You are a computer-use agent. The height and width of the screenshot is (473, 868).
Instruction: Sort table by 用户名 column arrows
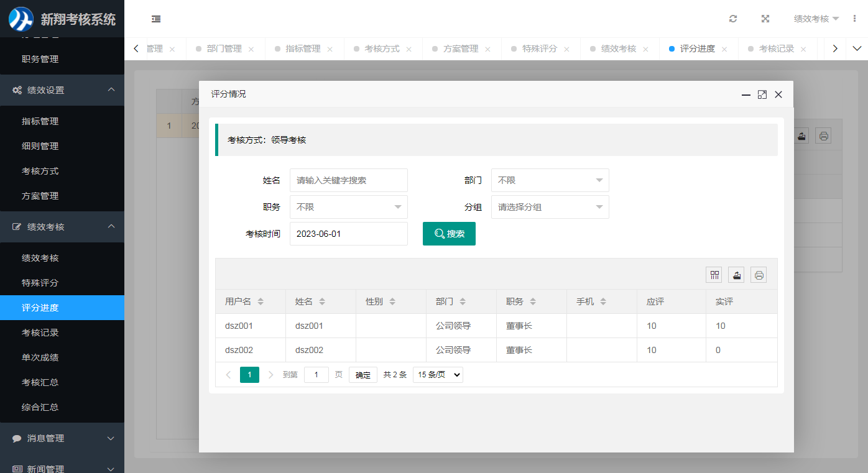pyautogui.click(x=261, y=301)
